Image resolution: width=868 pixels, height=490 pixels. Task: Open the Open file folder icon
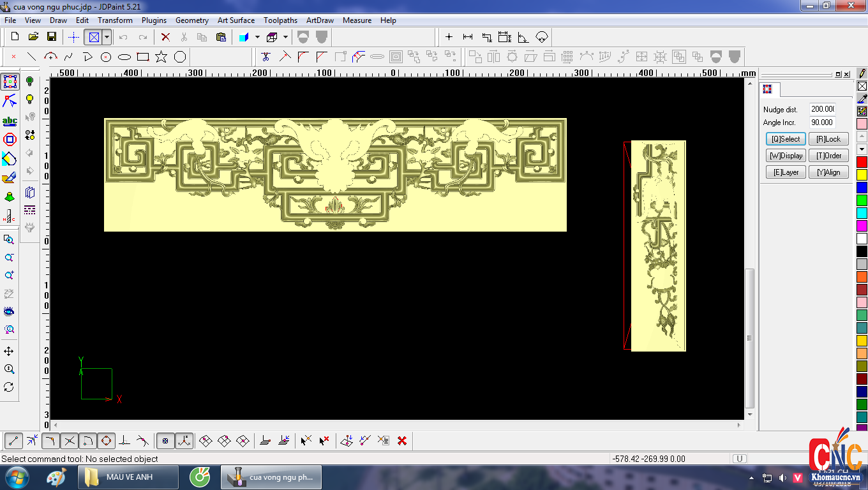(x=33, y=37)
